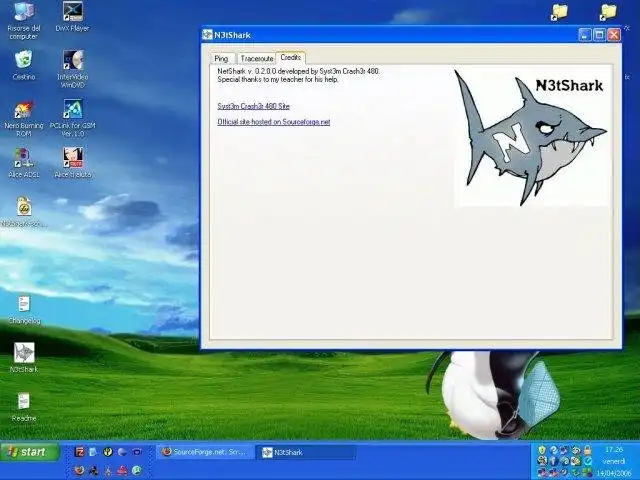Select the DivX Player desktop icon
Image resolution: width=640 pixels, height=480 pixels.
[x=73, y=17]
